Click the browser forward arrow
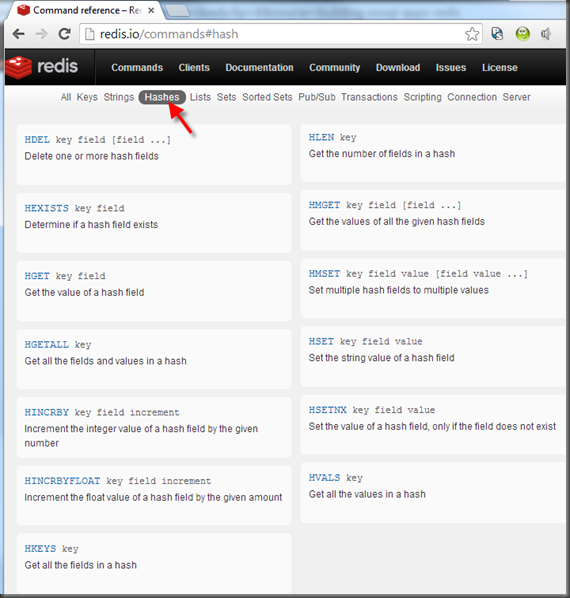The image size is (570, 598). (x=41, y=34)
